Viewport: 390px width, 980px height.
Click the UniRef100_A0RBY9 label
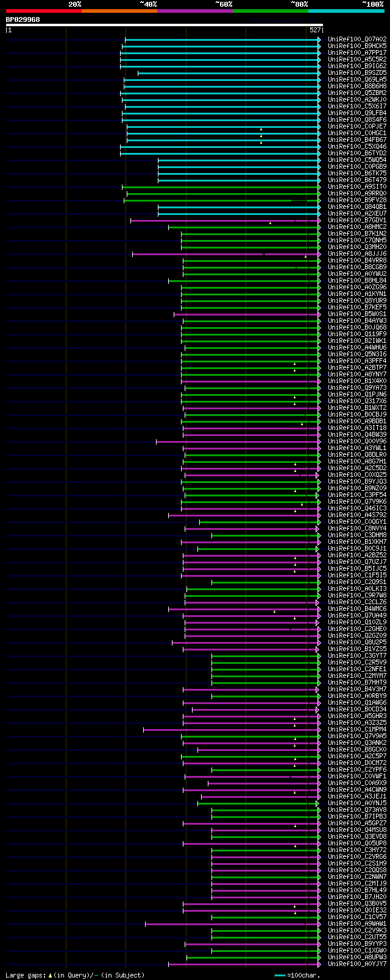click(357, 696)
